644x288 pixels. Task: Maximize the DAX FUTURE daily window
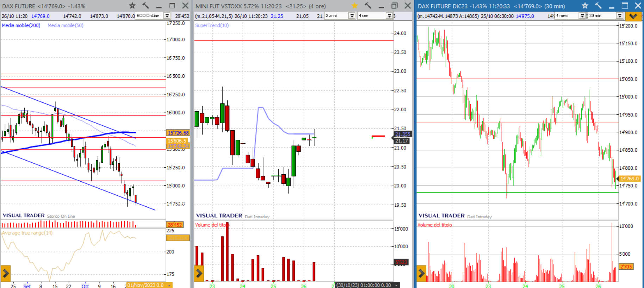coord(172,6)
